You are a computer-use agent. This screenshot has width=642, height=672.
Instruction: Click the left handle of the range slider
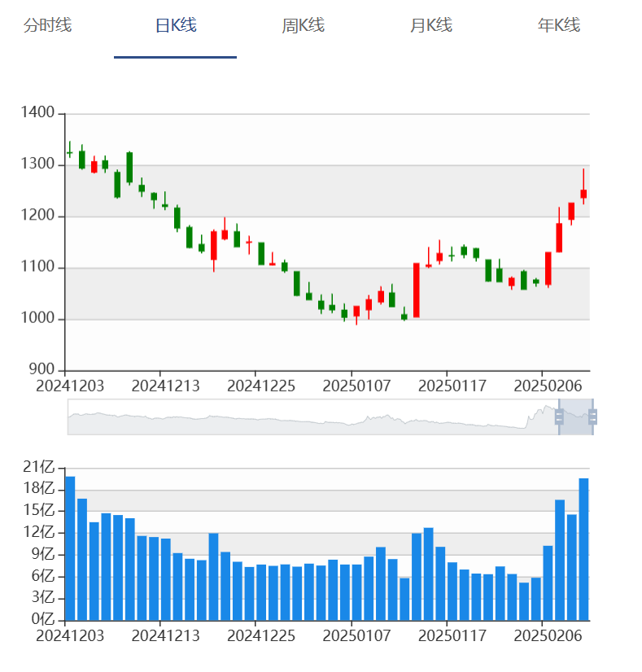tap(559, 417)
